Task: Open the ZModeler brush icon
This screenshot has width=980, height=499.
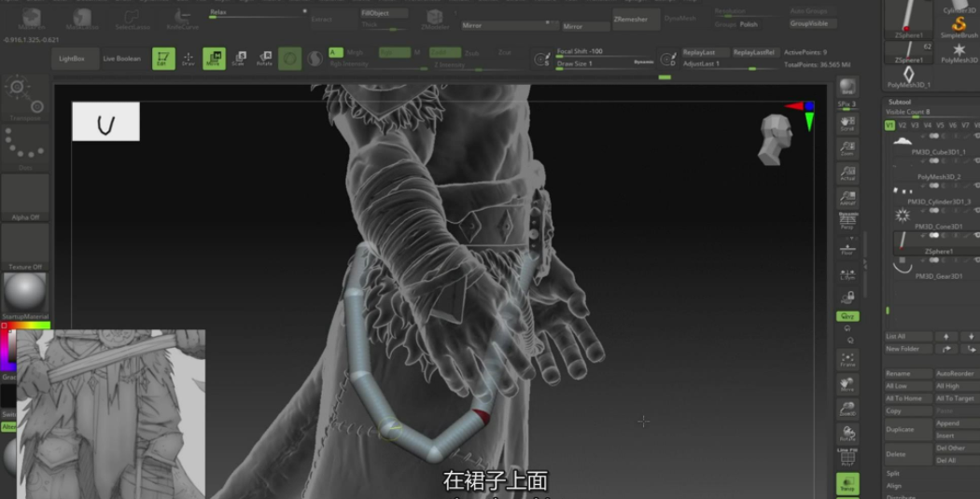Action: click(435, 20)
